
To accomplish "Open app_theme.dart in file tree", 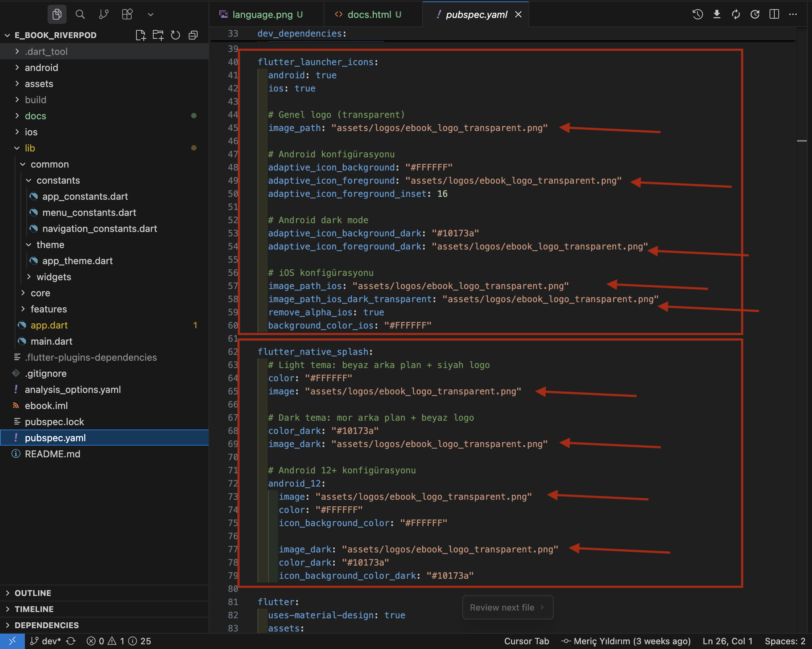I will click(x=77, y=260).
